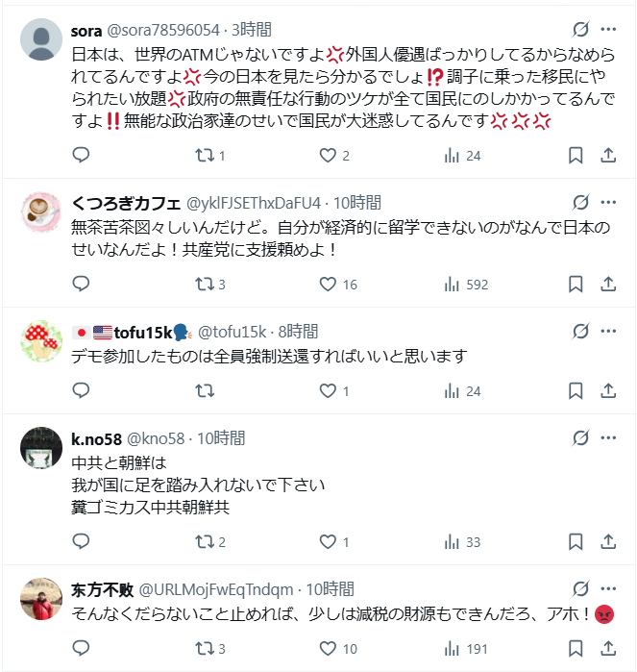Bookmark 东方不败's post
The height and width of the screenshot is (672, 637).
tap(576, 648)
